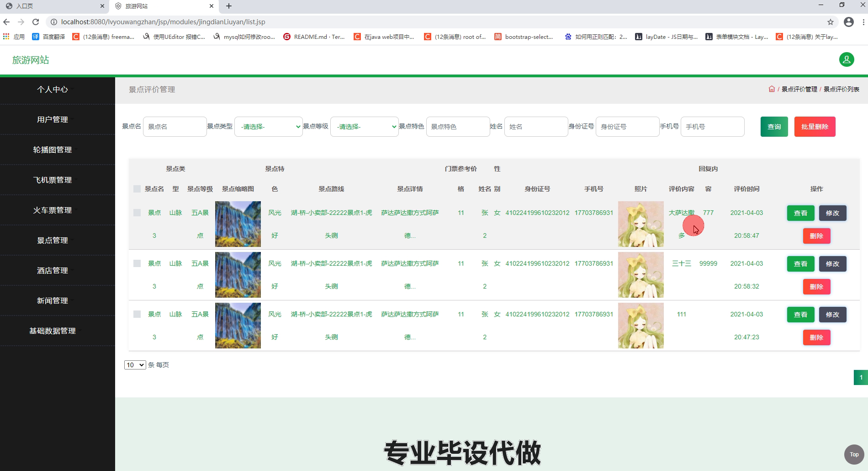The width and height of the screenshot is (868, 471).
Task: Click 修改 for the 99999 reply row
Action: [832, 264]
